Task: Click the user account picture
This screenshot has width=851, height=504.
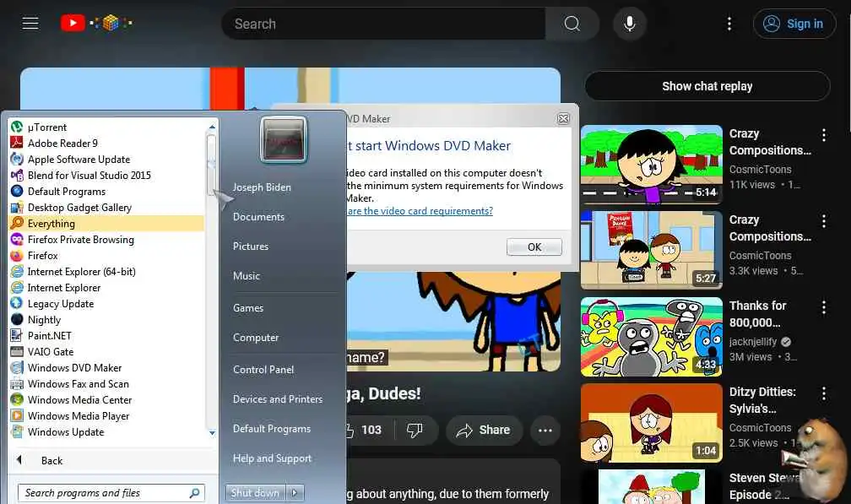Action: coord(284,140)
